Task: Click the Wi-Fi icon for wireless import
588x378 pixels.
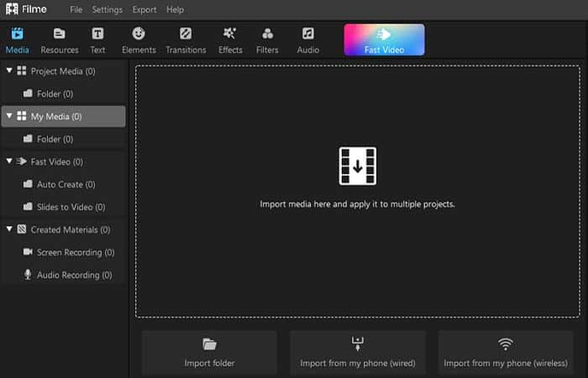Action: 506,344
